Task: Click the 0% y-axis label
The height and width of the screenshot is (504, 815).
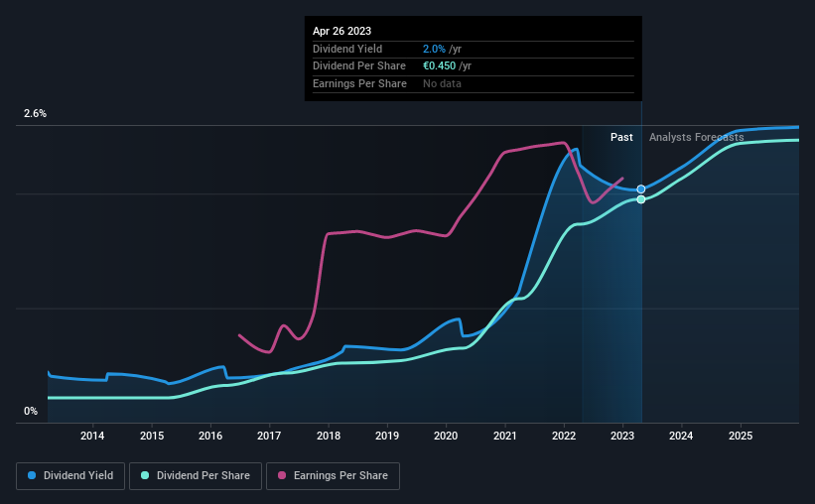Action: coord(31,411)
